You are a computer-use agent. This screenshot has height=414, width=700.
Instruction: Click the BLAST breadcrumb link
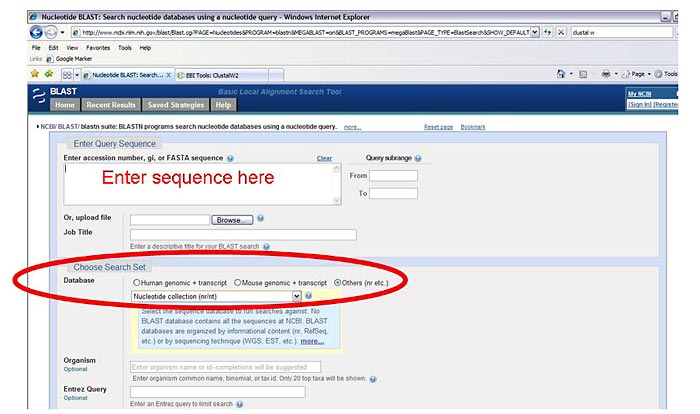click(x=67, y=127)
